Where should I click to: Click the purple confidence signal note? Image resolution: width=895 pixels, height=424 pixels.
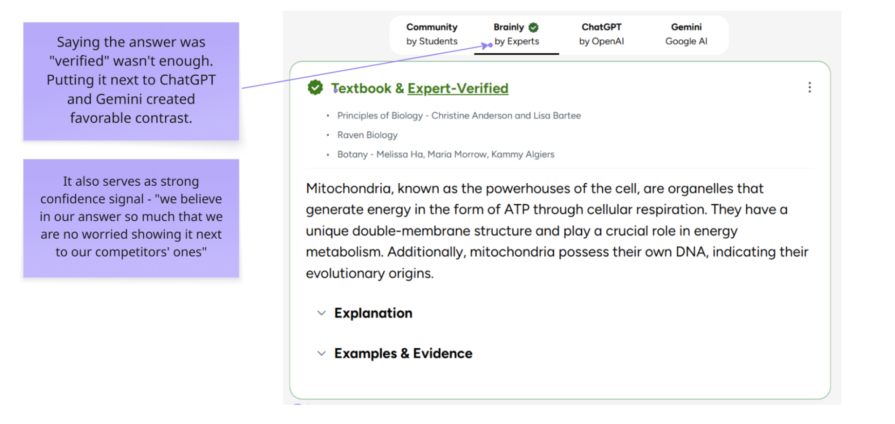(131, 218)
